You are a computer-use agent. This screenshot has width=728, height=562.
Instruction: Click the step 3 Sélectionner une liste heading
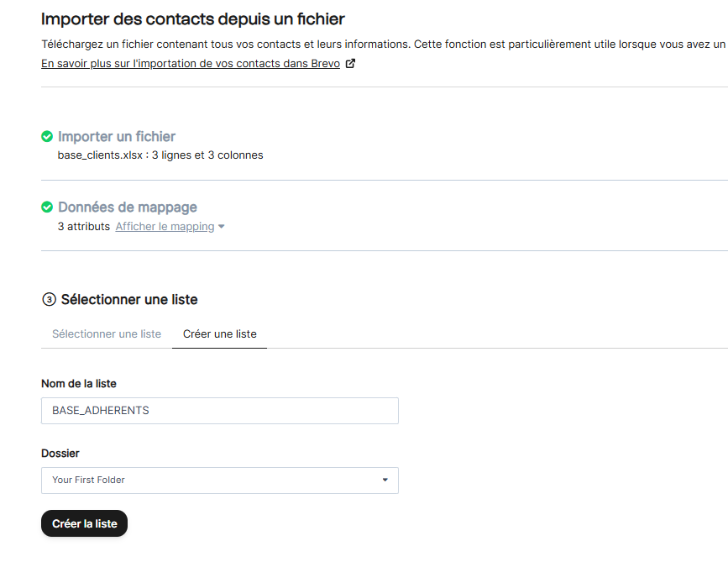(x=129, y=300)
